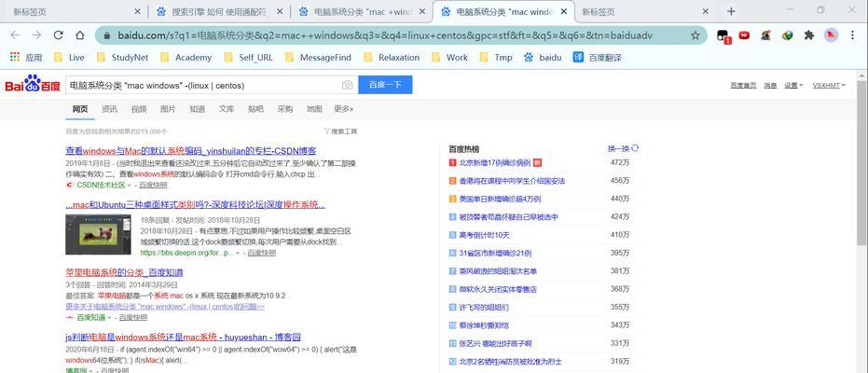This screenshot has width=868, height=373.
Task: Click the image search camera icon
Action: (x=347, y=85)
